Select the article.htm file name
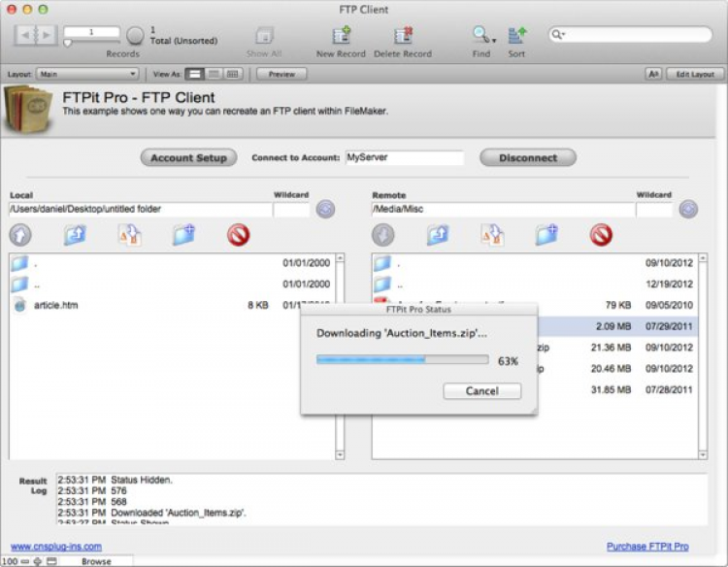The width and height of the screenshot is (728, 567). coord(56,305)
